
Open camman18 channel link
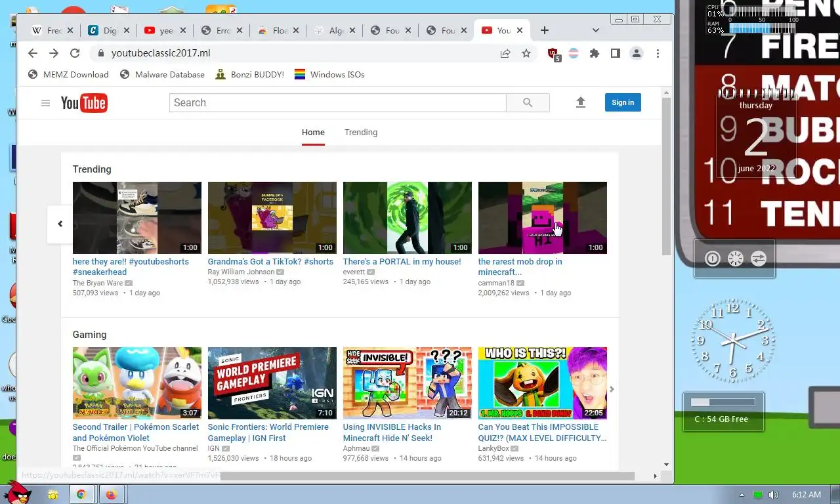pyautogui.click(x=496, y=283)
